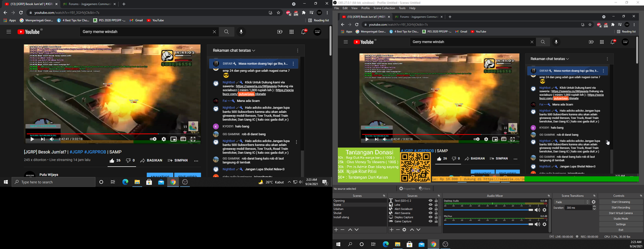Open Chrome extensions puzzle icon
Image resolution: width=644 pixels, height=249 pixels.
303,12
